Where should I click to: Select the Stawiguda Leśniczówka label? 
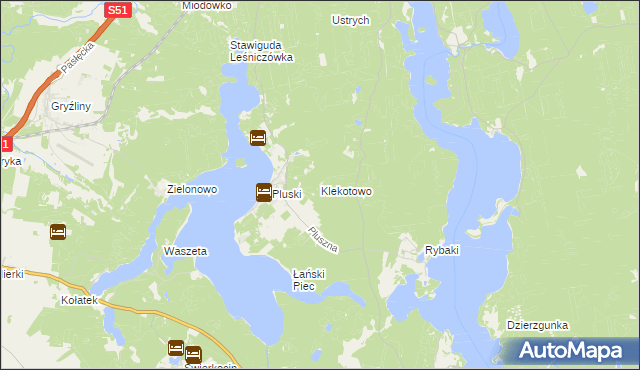click(261, 51)
